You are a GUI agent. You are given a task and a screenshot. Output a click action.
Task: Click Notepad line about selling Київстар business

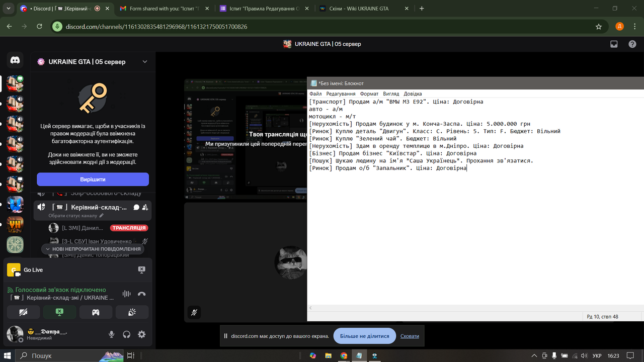[392, 153]
